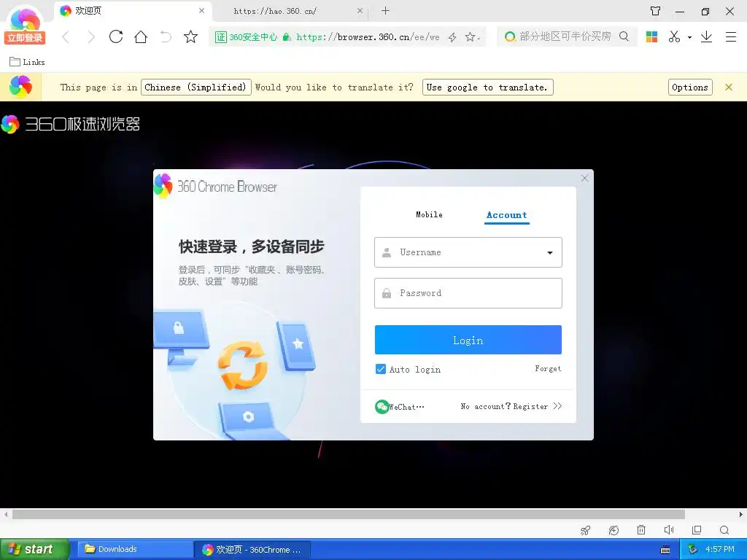Screen dimensions: 747x560
Task: Click the 360极速浏览器 logo
Action: coord(71,124)
